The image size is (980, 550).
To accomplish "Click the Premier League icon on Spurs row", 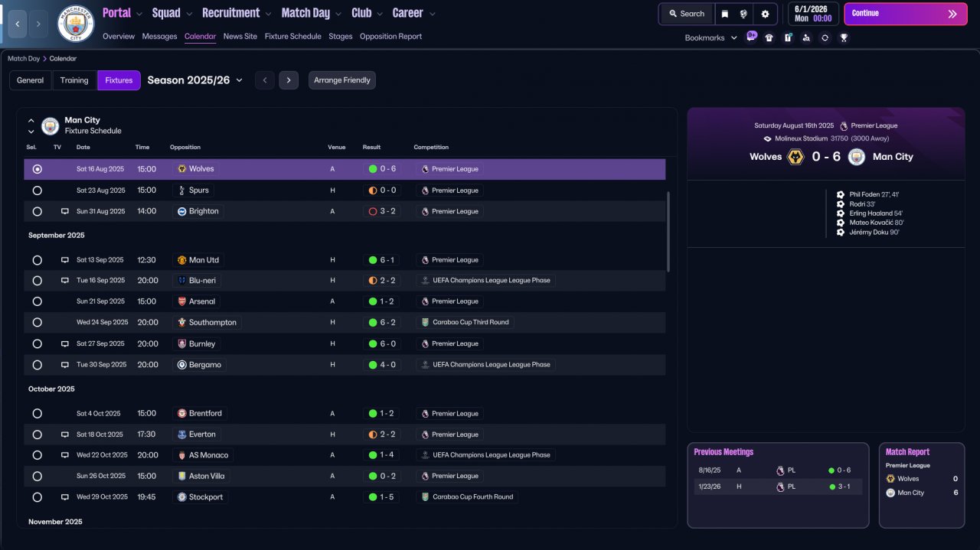I will pyautogui.click(x=426, y=190).
